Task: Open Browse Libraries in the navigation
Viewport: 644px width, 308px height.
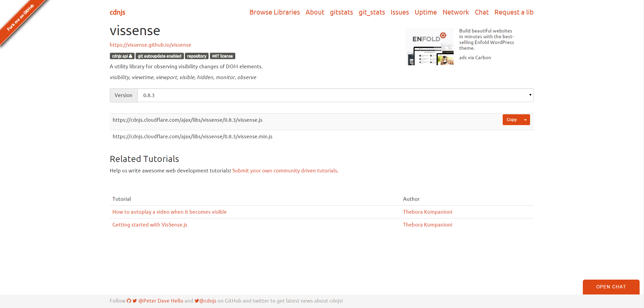Action: tap(275, 12)
